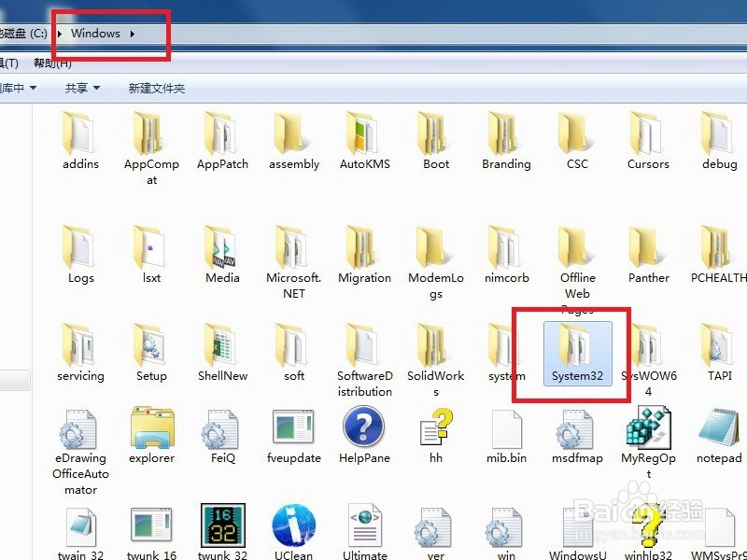Viewport: 747px width, 560px height.
Task: Expand the arrow after Windows breadcrumb
Action: [133, 34]
